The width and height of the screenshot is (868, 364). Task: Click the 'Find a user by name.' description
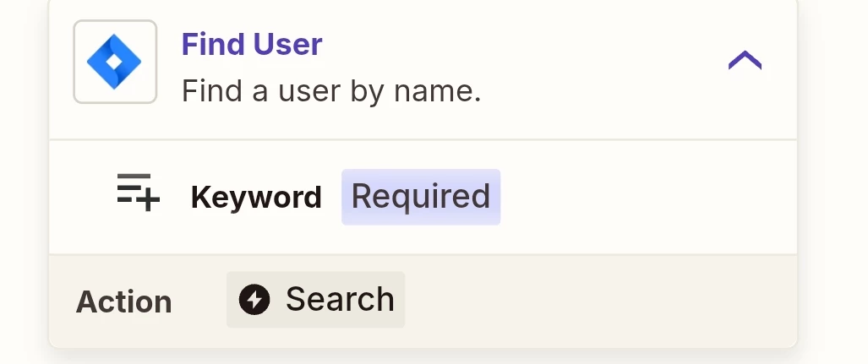point(331,90)
